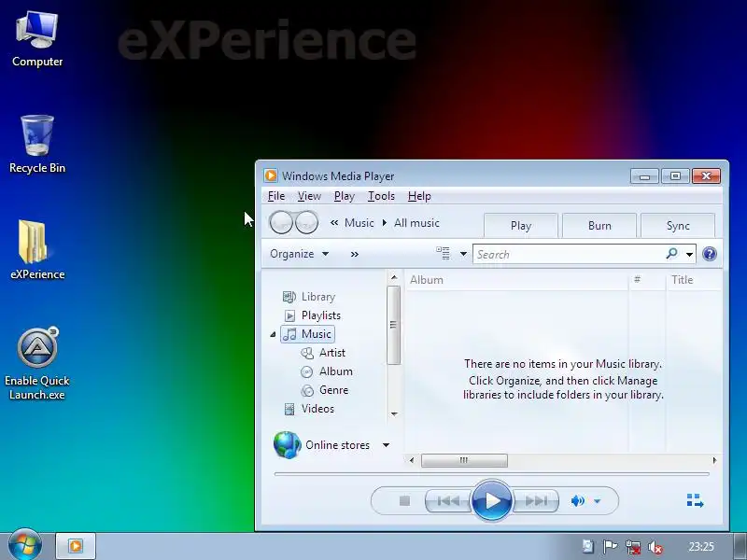
Task: Click the Show desktop button
Action: pyautogui.click(x=740, y=547)
